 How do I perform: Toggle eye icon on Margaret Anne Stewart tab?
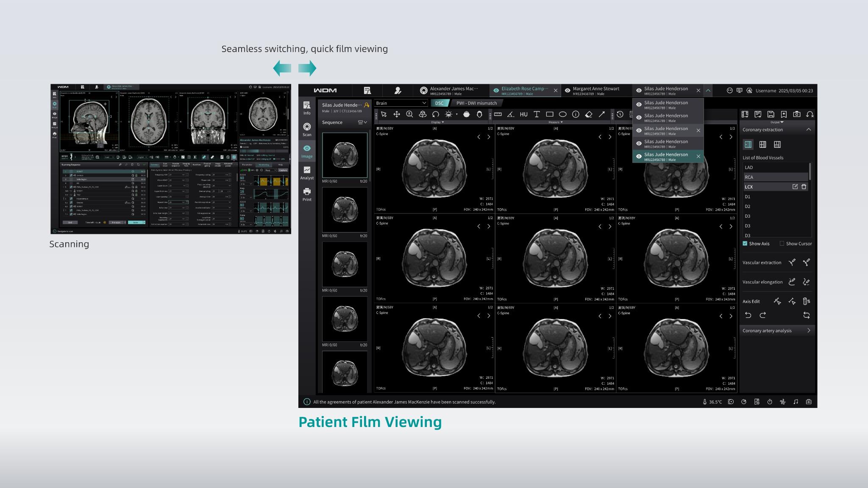click(568, 91)
